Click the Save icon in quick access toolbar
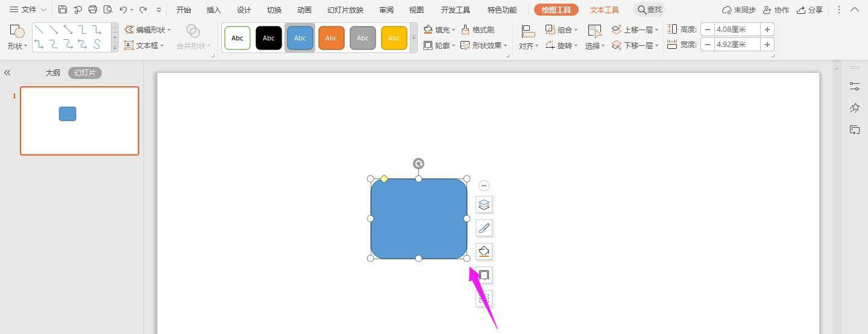 coord(63,10)
